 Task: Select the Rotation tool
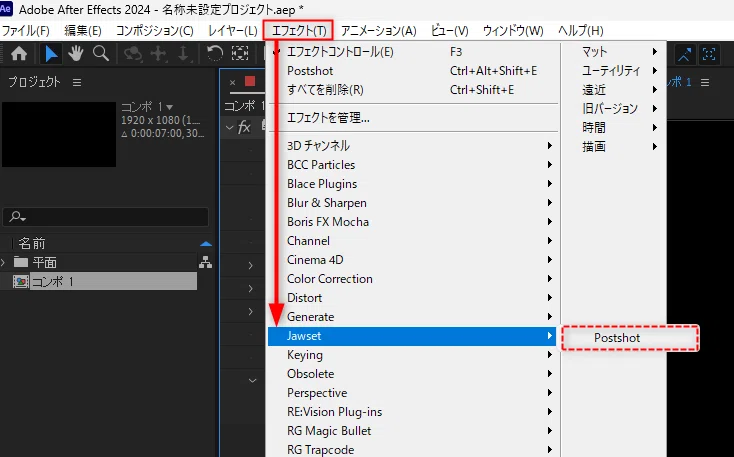[x=214, y=54]
